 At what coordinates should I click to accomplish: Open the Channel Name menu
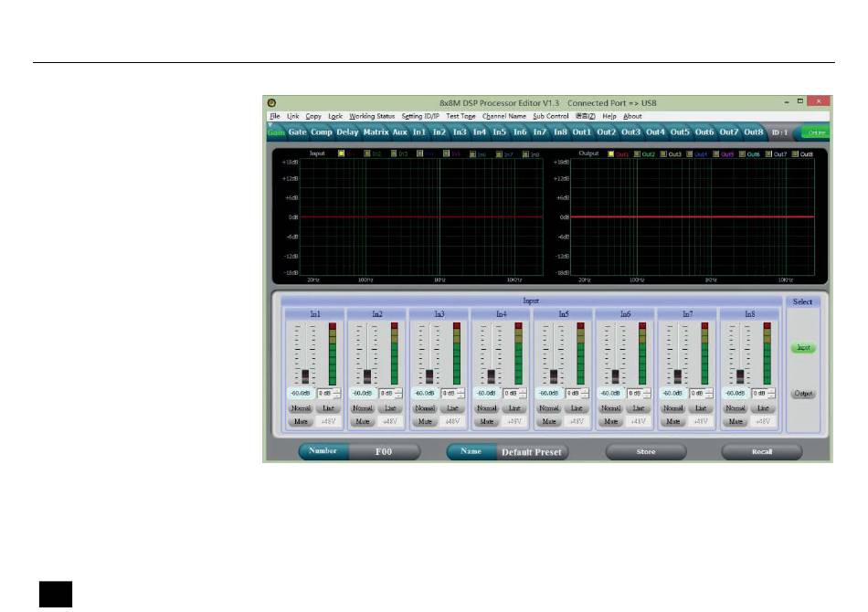504,116
